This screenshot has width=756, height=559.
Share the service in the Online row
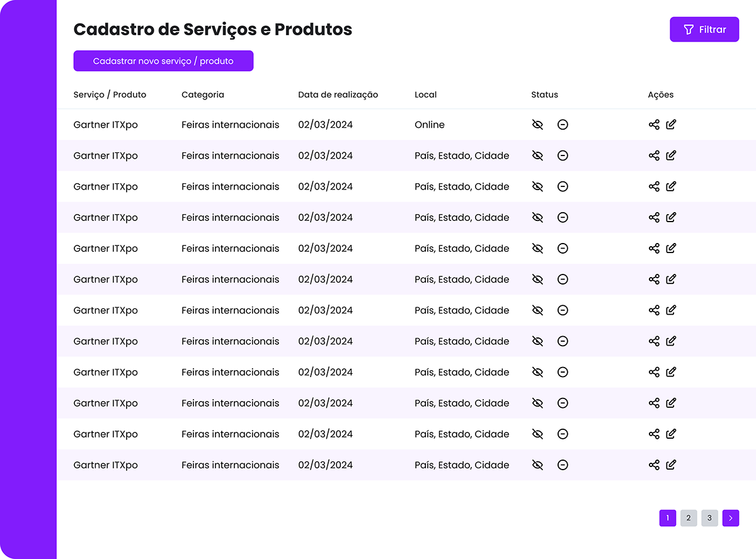pos(654,125)
